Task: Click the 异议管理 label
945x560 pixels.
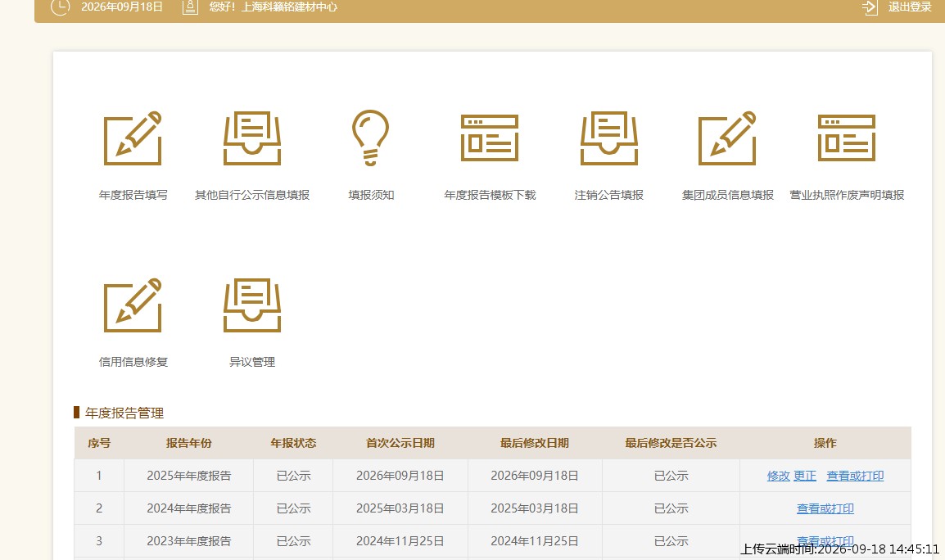Action: (252, 363)
